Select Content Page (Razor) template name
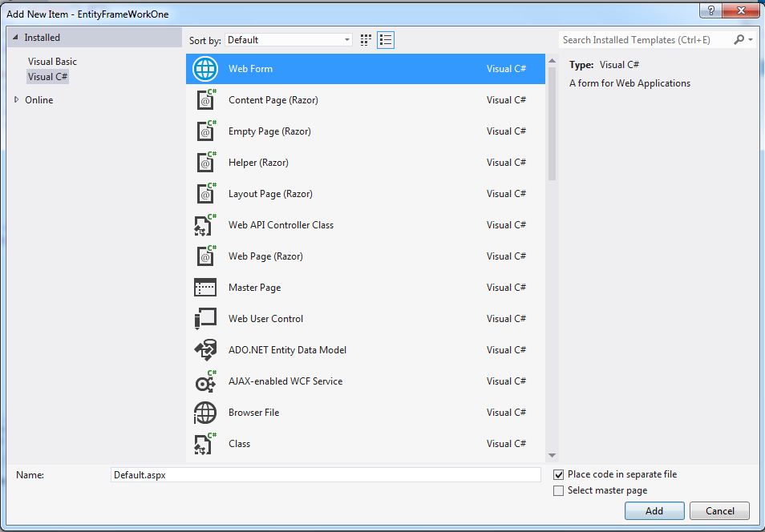 pos(273,100)
